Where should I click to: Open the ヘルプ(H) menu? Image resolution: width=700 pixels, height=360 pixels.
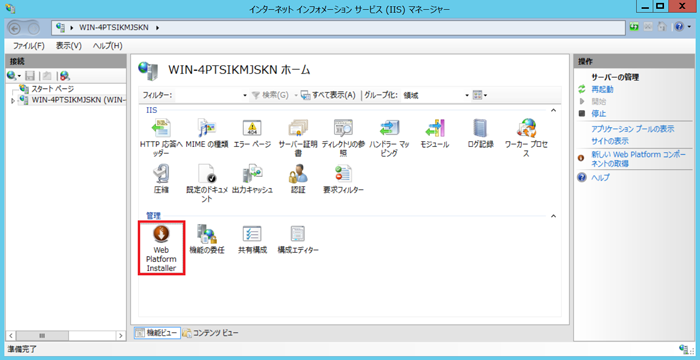pyautogui.click(x=108, y=46)
